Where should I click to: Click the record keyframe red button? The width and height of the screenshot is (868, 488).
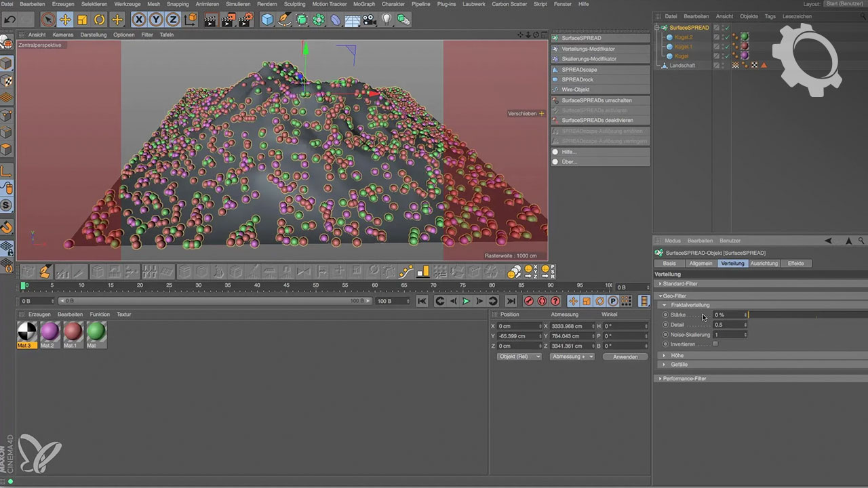pos(529,301)
